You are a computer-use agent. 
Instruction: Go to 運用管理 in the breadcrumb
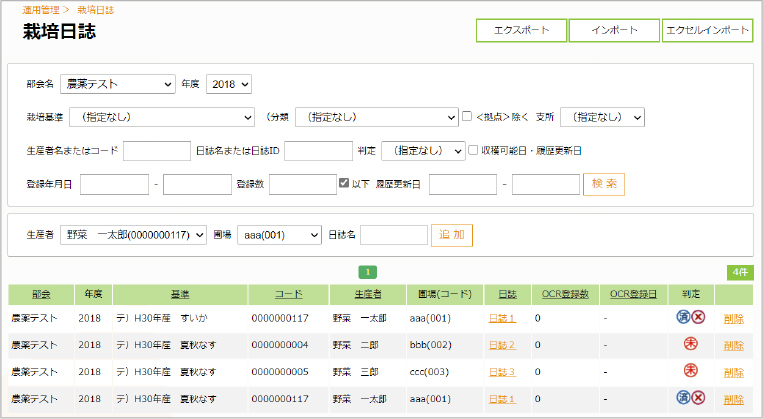pos(41,10)
